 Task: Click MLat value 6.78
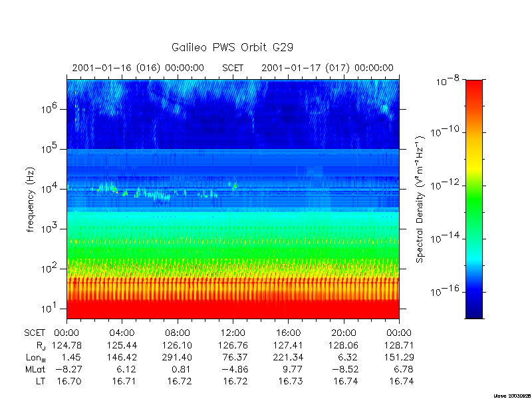click(x=404, y=369)
